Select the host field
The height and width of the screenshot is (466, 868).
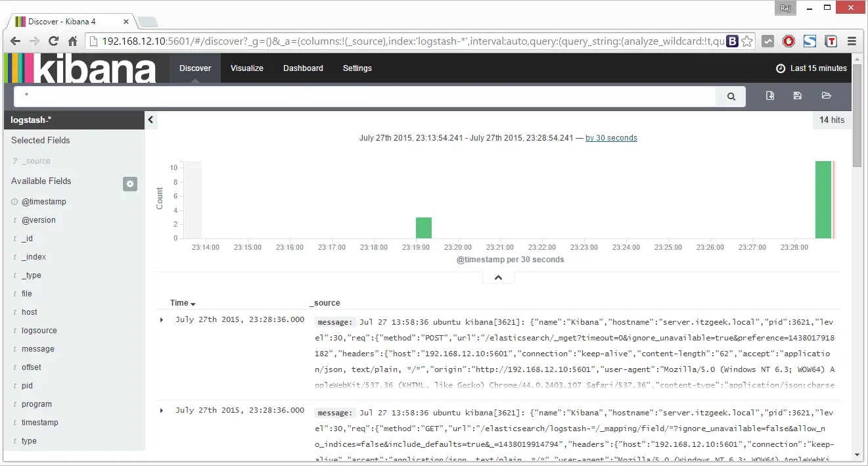(30, 312)
